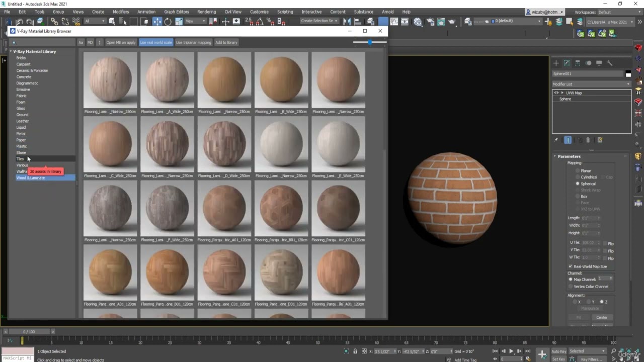Open the Rendered Frame Window icon
This screenshot has width=644, height=362.
click(x=441, y=22)
